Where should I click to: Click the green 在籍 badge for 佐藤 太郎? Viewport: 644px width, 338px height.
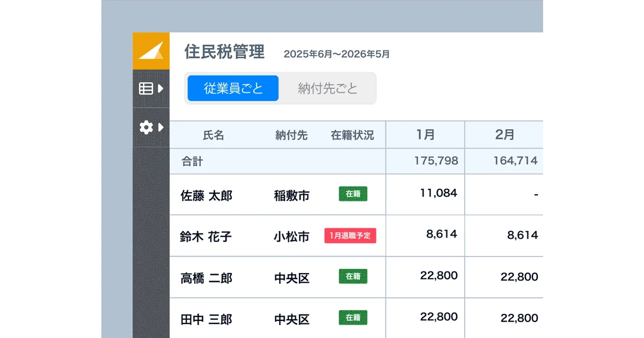[352, 195]
